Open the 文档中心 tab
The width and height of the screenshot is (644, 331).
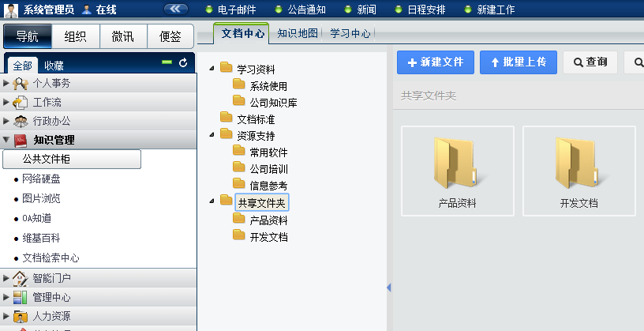pyautogui.click(x=241, y=33)
